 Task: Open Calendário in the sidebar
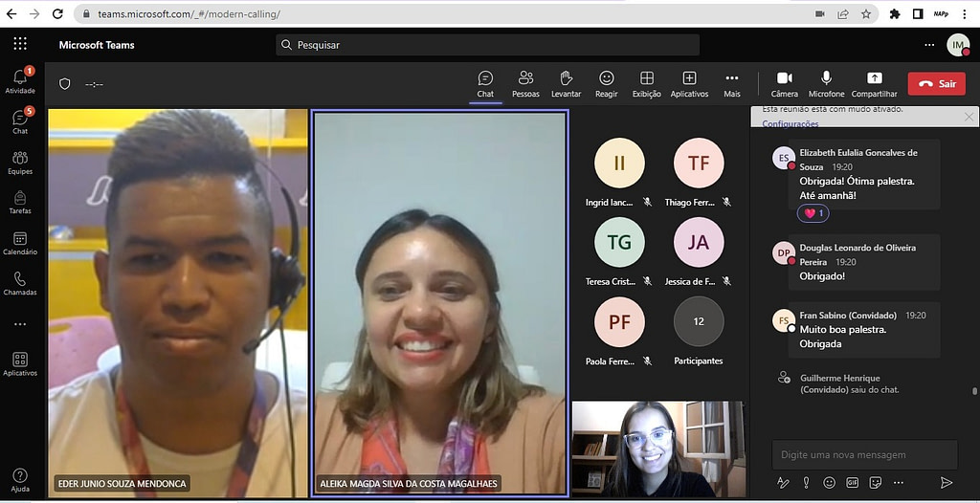tap(20, 243)
